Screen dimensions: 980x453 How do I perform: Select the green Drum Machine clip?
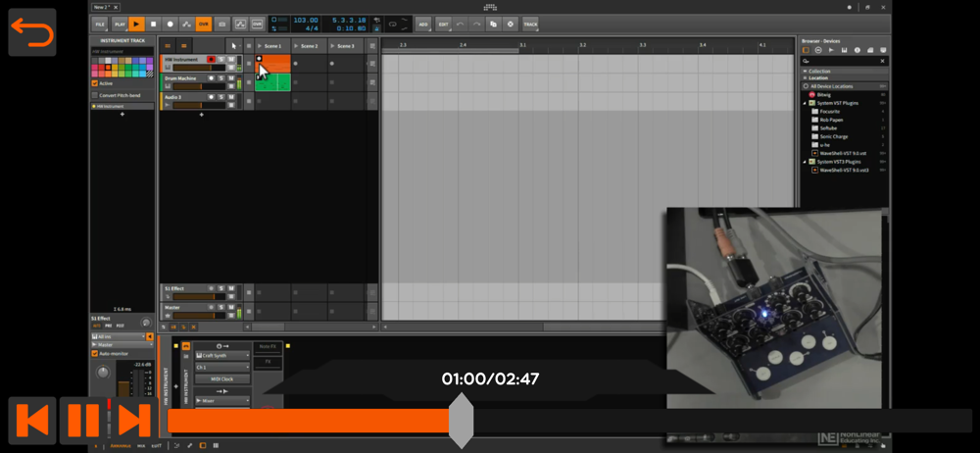(273, 82)
